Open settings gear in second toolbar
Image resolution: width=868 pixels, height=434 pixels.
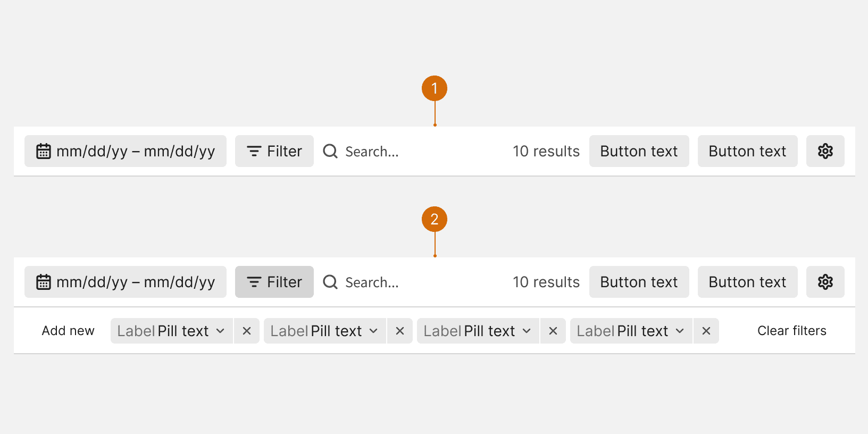click(x=825, y=282)
